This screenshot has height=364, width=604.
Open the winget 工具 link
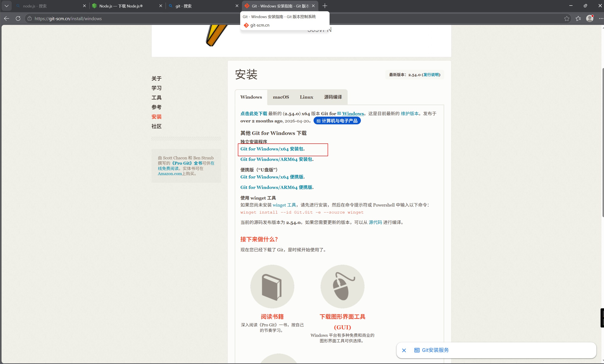point(284,205)
